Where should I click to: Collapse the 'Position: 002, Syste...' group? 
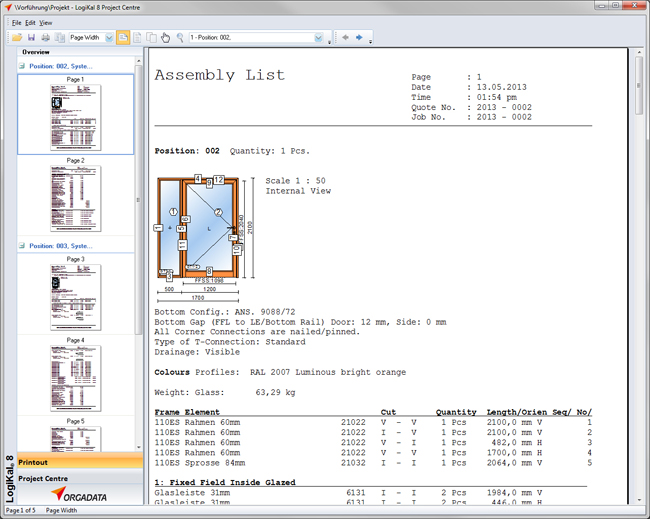click(22, 66)
